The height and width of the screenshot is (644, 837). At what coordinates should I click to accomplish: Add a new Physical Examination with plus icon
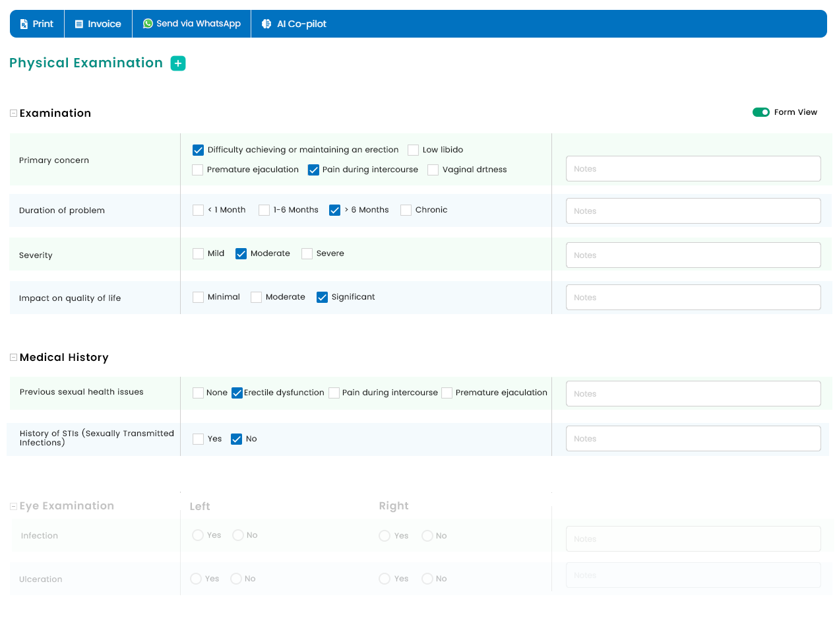point(178,63)
